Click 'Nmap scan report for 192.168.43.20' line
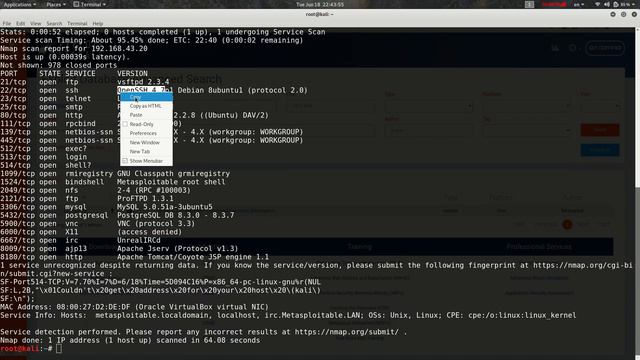This screenshot has width=640, height=360. click(x=74, y=49)
